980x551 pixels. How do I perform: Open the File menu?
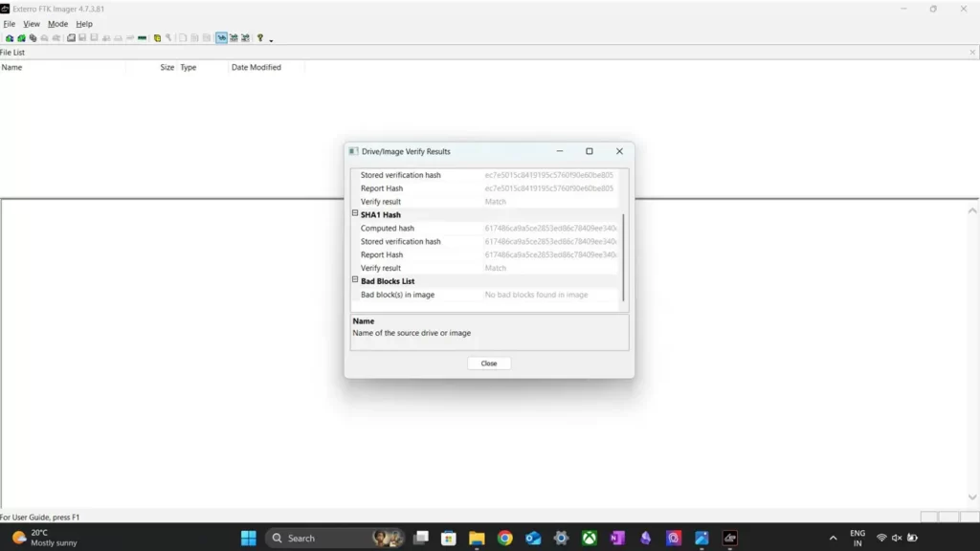tap(10, 24)
